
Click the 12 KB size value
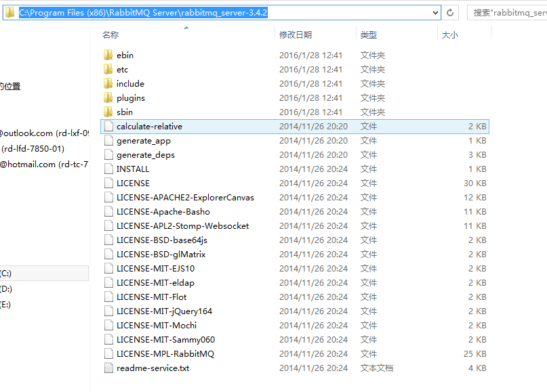[x=474, y=197]
